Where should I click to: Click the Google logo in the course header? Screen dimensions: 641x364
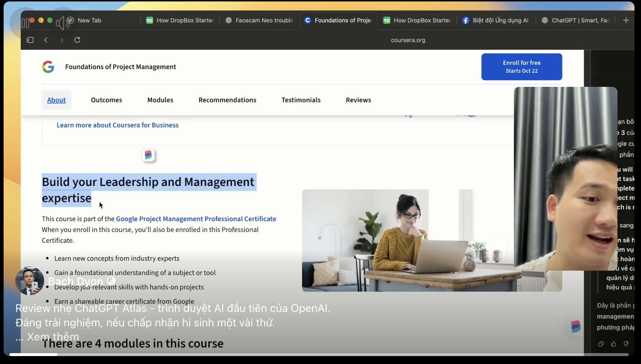(x=48, y=67)
